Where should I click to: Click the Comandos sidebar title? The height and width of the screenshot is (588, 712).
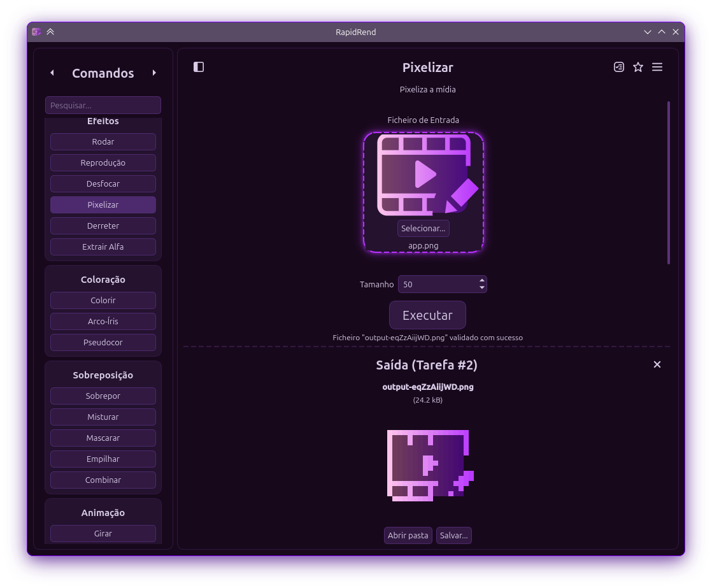[x=103, y=73]
